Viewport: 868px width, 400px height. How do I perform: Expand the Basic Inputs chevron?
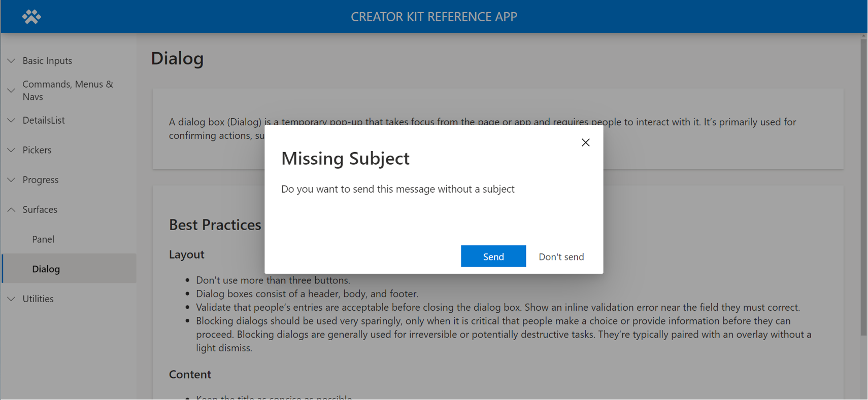coord(11,61)
